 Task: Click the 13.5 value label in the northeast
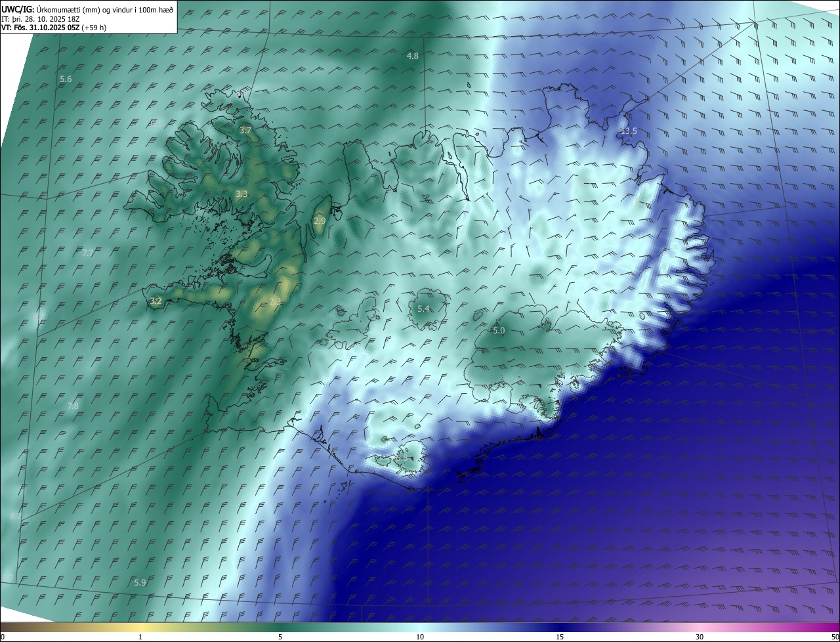[629, 131]
